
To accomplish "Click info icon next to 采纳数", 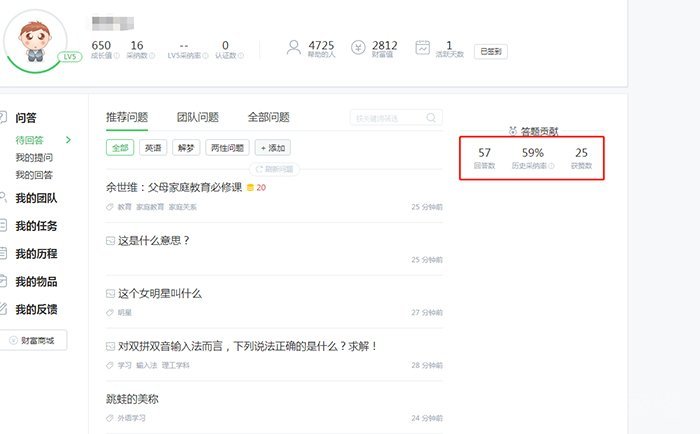I will [x=152, y=55].
